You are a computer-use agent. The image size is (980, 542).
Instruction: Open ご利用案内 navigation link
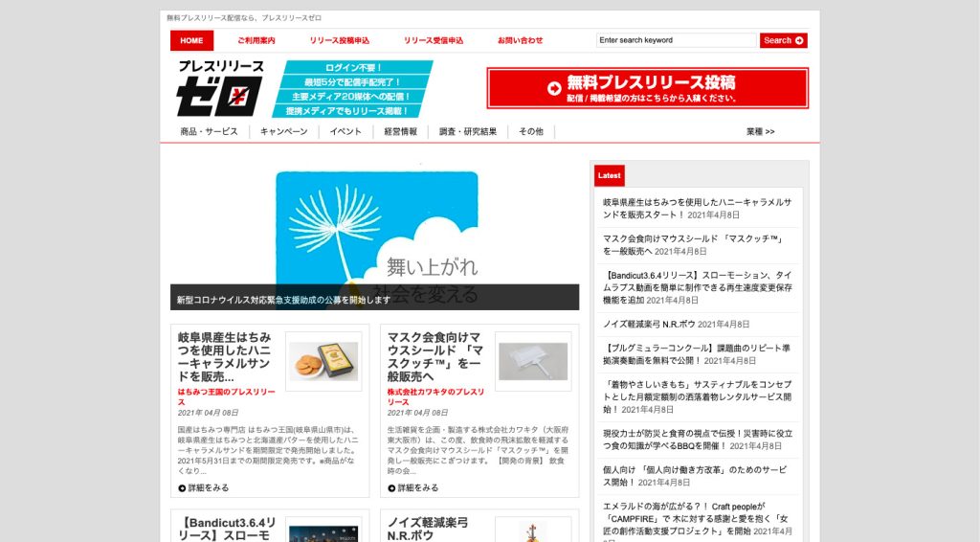click(256, 40)
